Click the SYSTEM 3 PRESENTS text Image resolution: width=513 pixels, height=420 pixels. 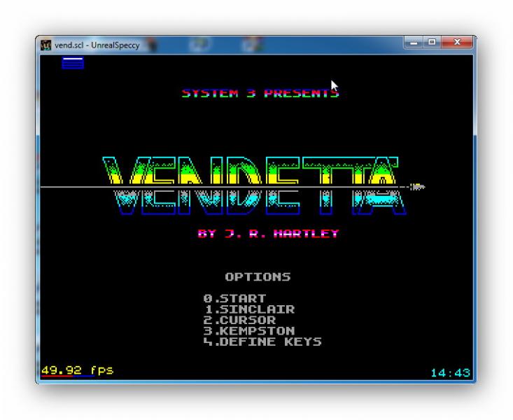pyautogui.click(x=260, y=93)
